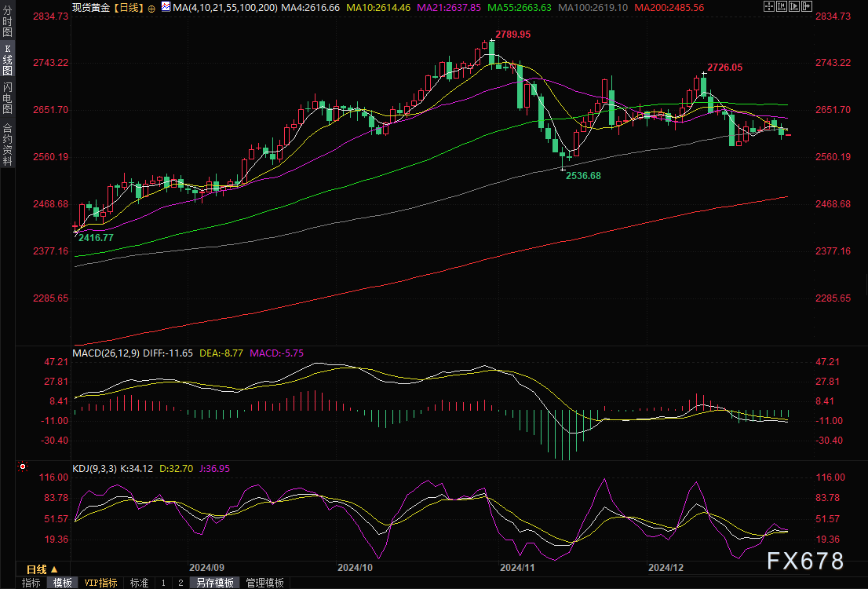Open MACD(26,12,9) indicator settings

[x=106, y=353]
